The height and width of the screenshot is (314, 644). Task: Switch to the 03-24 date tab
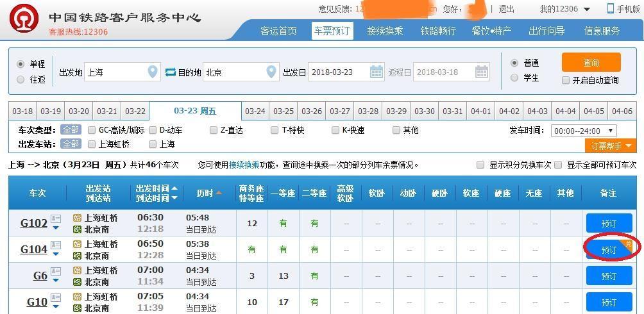click(x=255, y=112)
